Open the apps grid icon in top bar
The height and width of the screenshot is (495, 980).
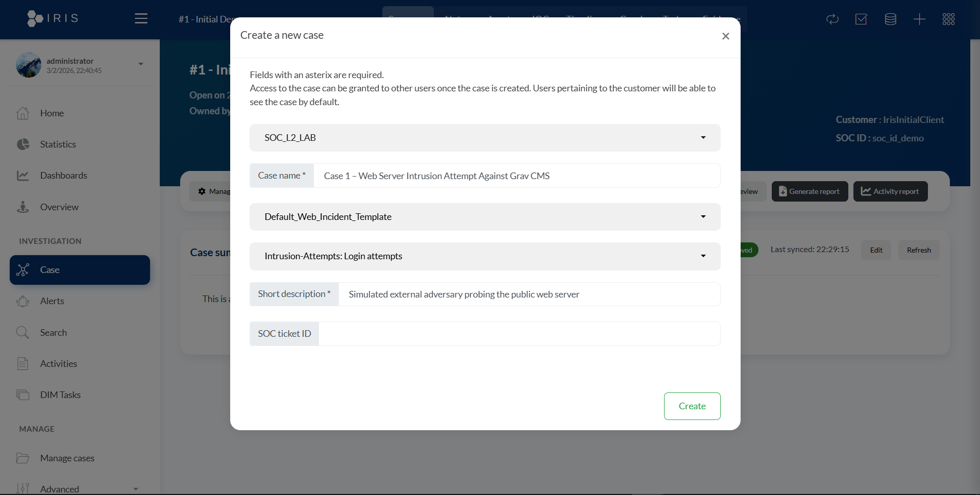(x=948, y=19)
